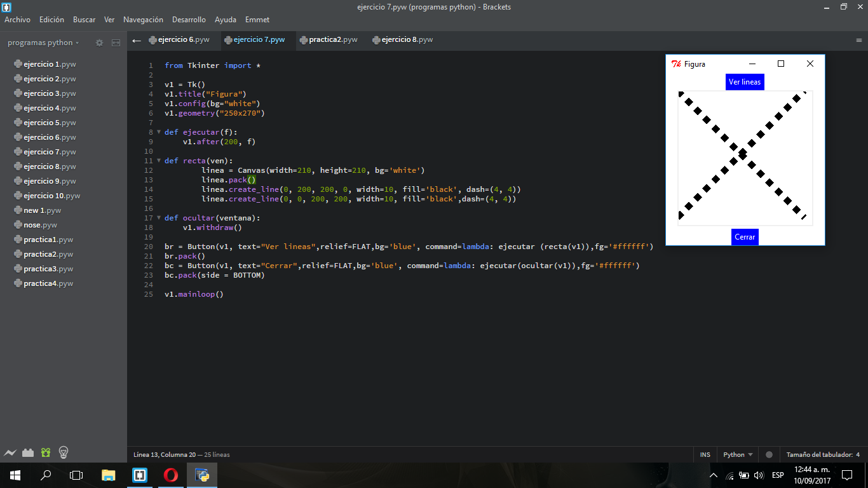Toggle INS insert mode in the status bar

[705, 454]
